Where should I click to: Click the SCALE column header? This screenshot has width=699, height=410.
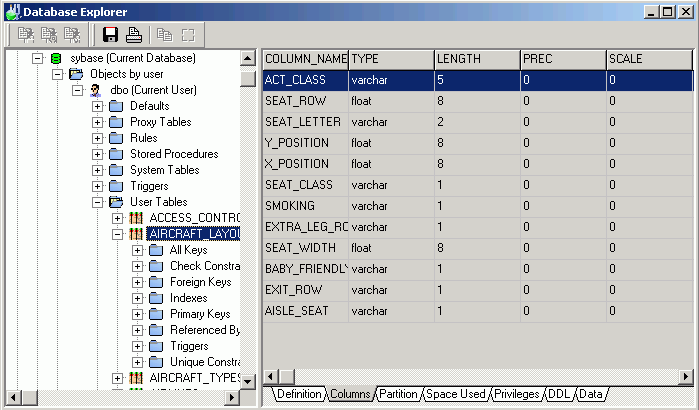tap(650, 59)
